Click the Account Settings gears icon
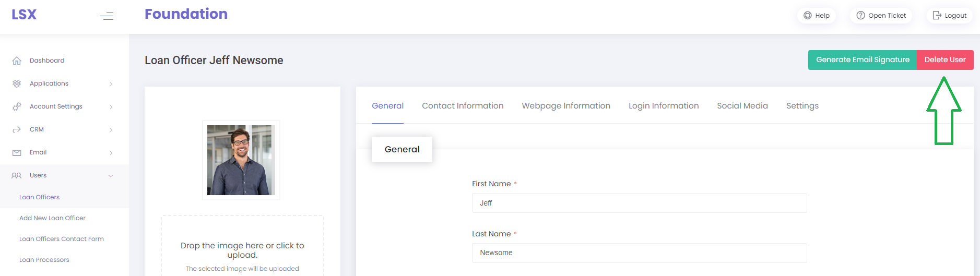980x276 pixels. click(x=17, y=106)
